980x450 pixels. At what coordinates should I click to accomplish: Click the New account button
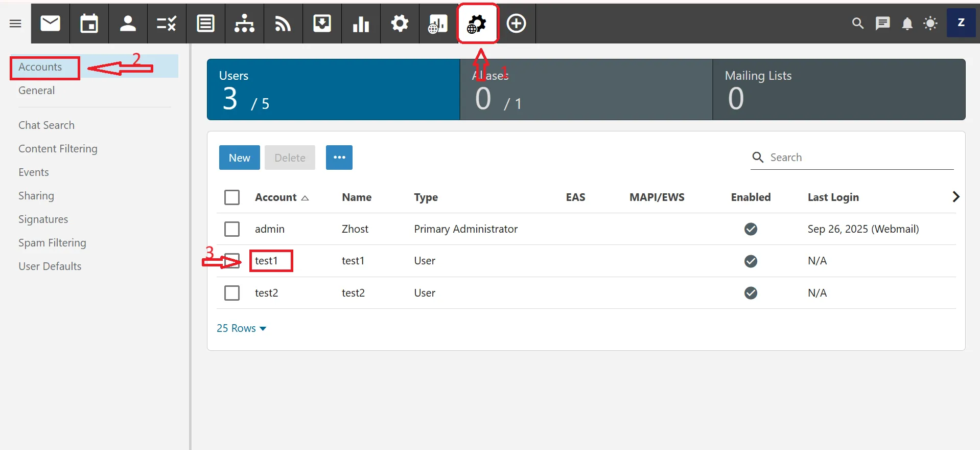click(x=239, y=157)
